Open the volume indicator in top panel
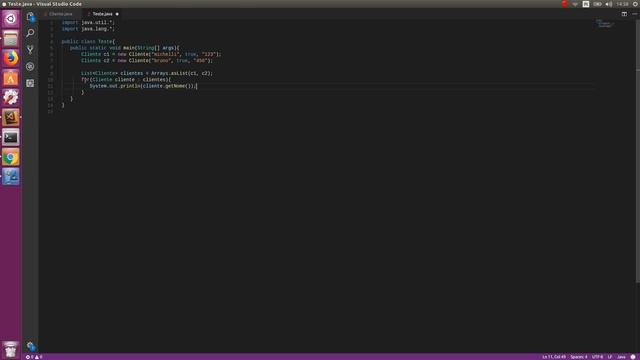Viewport: 640px width, 360px height. 609,4
